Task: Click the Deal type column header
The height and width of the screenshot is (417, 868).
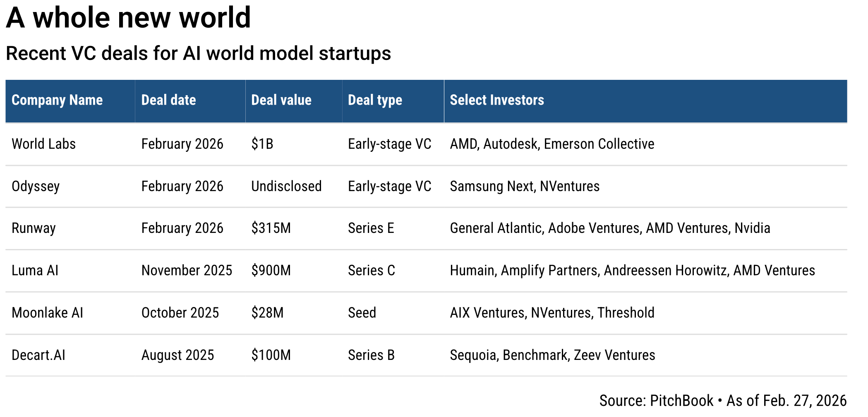Action: 375,100
